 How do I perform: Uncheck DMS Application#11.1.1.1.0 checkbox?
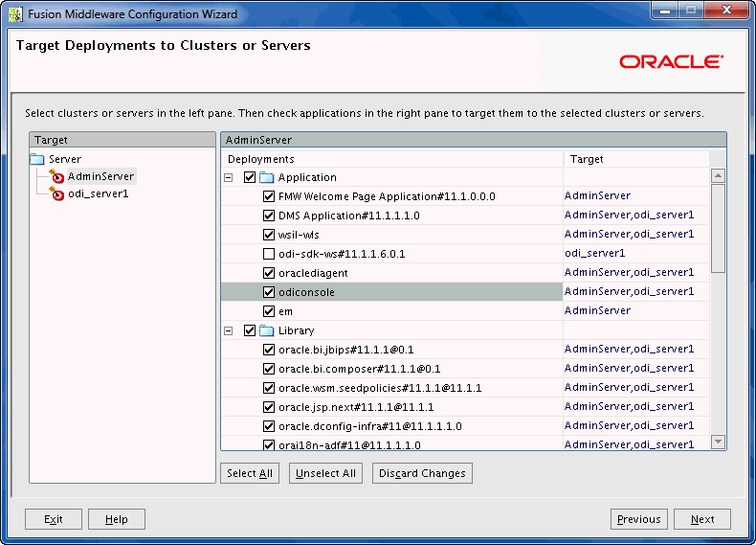(x=269, y=216)
